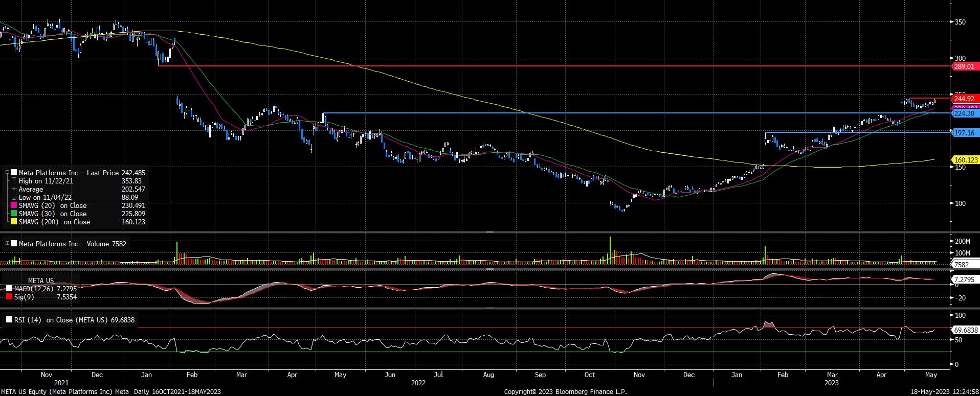Click the white Volume series swatch
Image resolution: width=980 pixels, height=396 pixels.
coord(14,244)
